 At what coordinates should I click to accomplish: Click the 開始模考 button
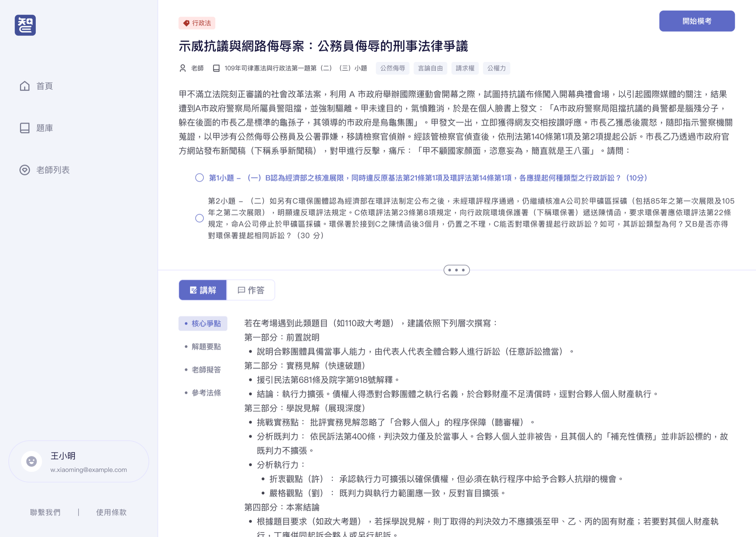[x=697, y=21]
